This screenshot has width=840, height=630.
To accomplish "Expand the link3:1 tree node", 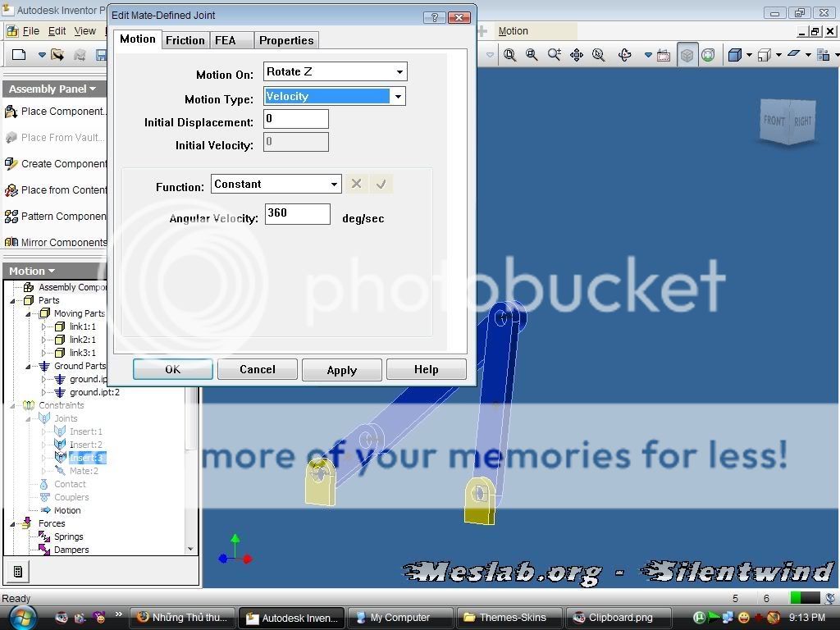I will pos(44,353).
